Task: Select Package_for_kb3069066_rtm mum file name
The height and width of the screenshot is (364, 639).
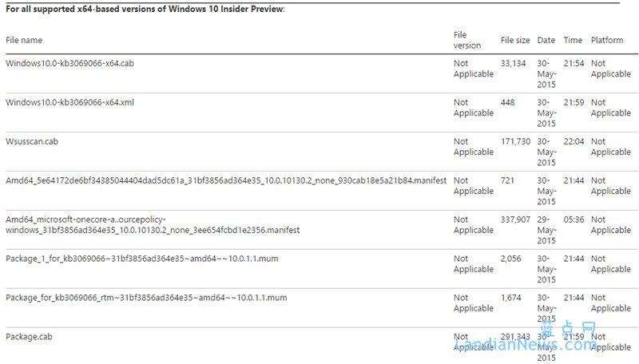Action: pyautogui.click(x=146, y=298)
